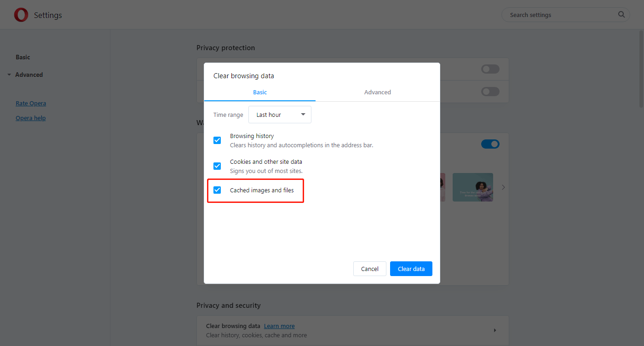The width and height of the screenshot is (644, 346).
Task: Switch to the Advanced tab in the dialog
Action: [x=377, y=92]
